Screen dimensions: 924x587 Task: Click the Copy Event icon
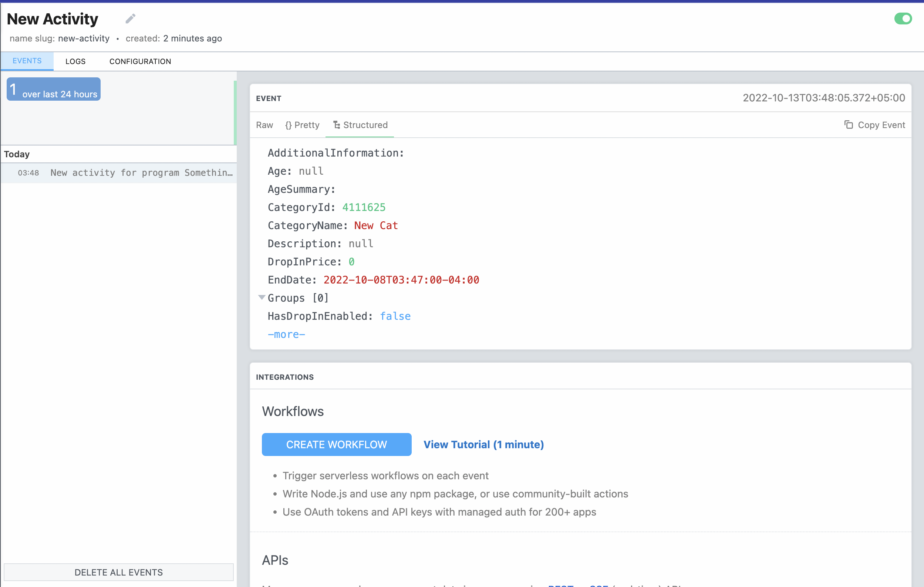(848, 125)
